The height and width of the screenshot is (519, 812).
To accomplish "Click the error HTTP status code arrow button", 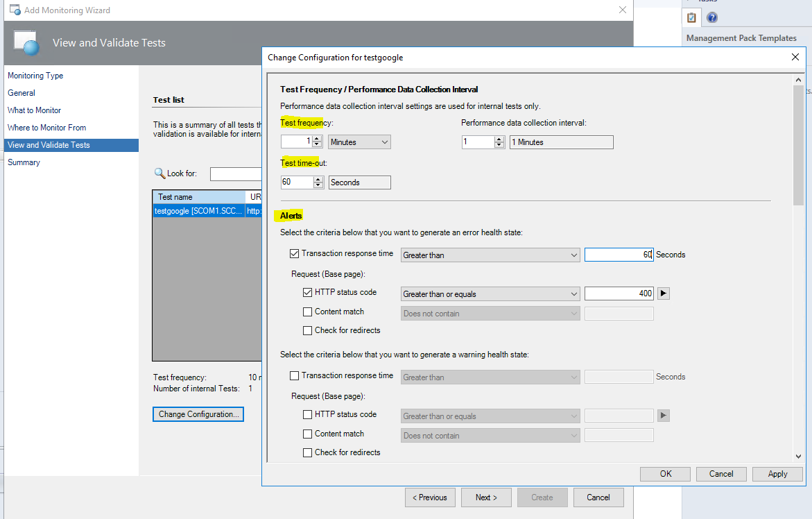I will tap(664, 293).
